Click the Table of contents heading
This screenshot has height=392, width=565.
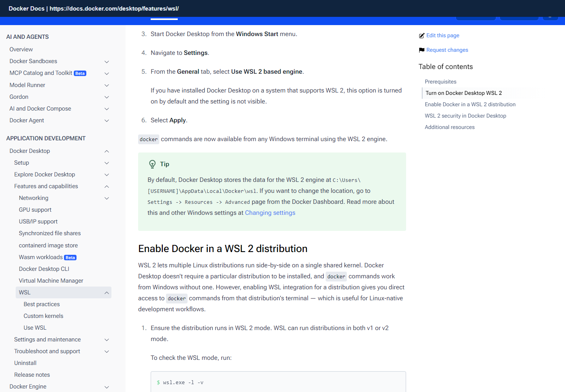(446, 67)
